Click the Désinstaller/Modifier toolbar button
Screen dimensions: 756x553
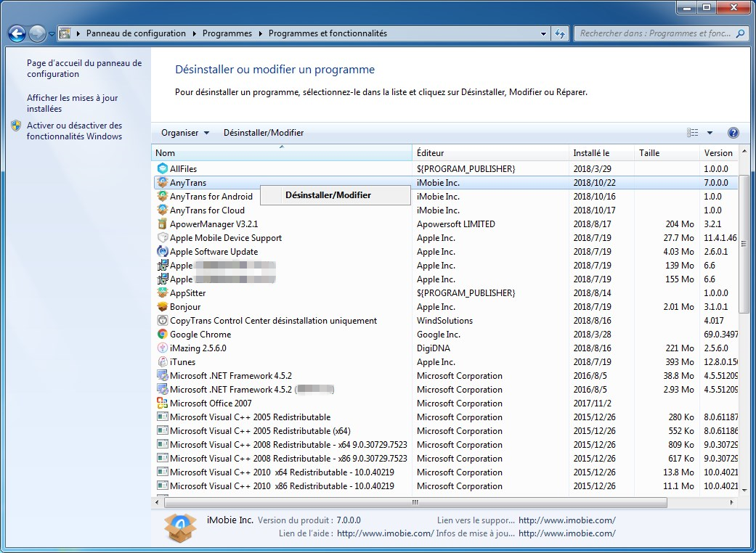pyautogui.click(x=264, y=133)
